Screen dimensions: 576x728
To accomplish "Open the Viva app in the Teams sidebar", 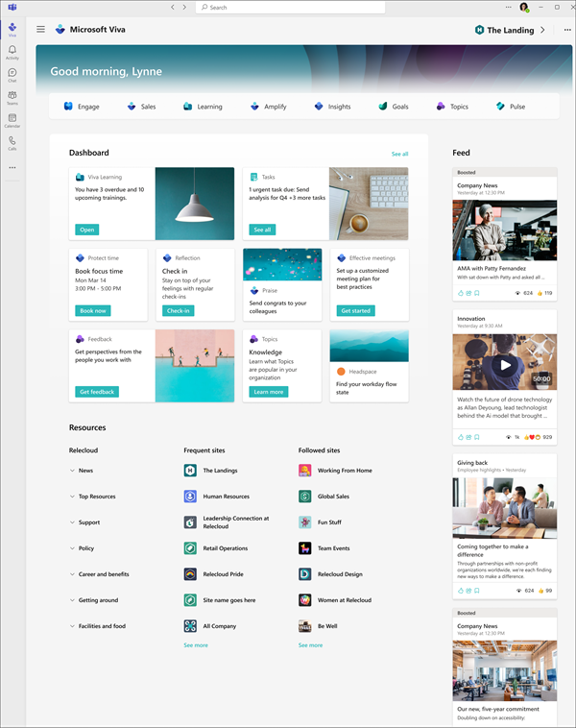I will pos(12,29).
